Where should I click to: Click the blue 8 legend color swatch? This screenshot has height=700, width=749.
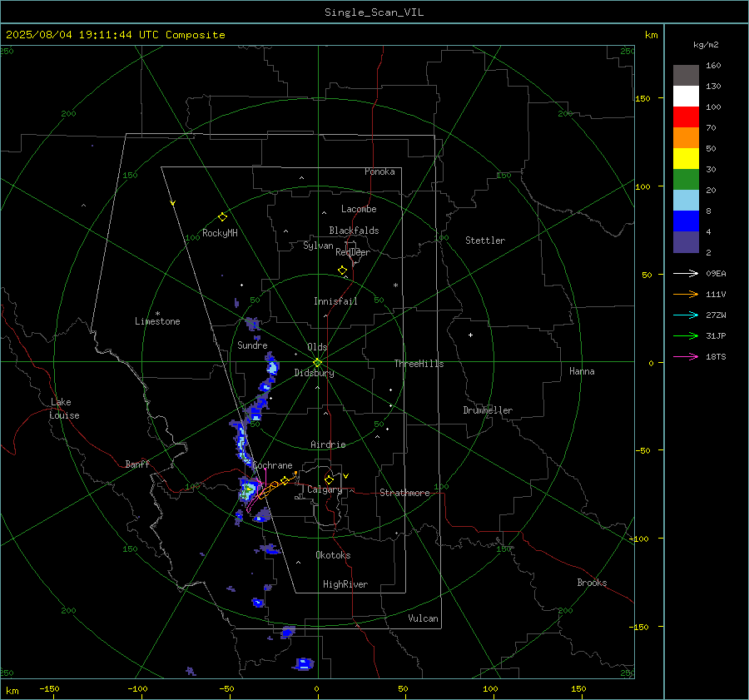686,221
